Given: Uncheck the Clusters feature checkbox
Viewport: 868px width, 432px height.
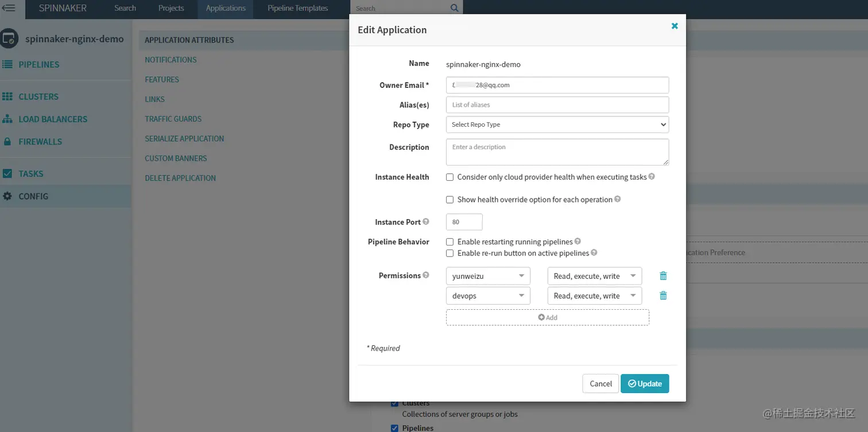Looking at the screenshot, I should tap(394, 403).
